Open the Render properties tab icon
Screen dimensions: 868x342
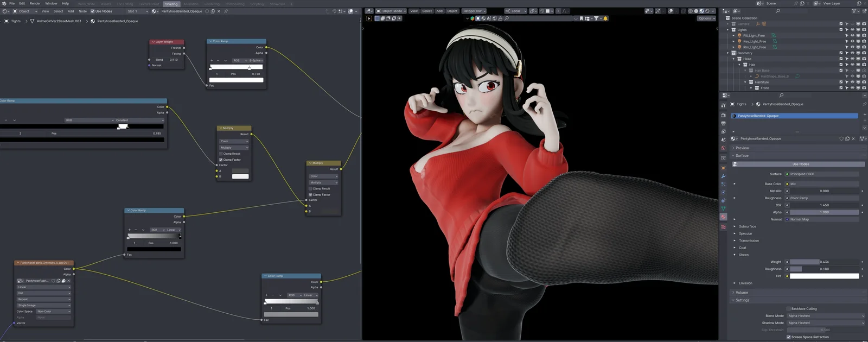[x=723, y=115]
